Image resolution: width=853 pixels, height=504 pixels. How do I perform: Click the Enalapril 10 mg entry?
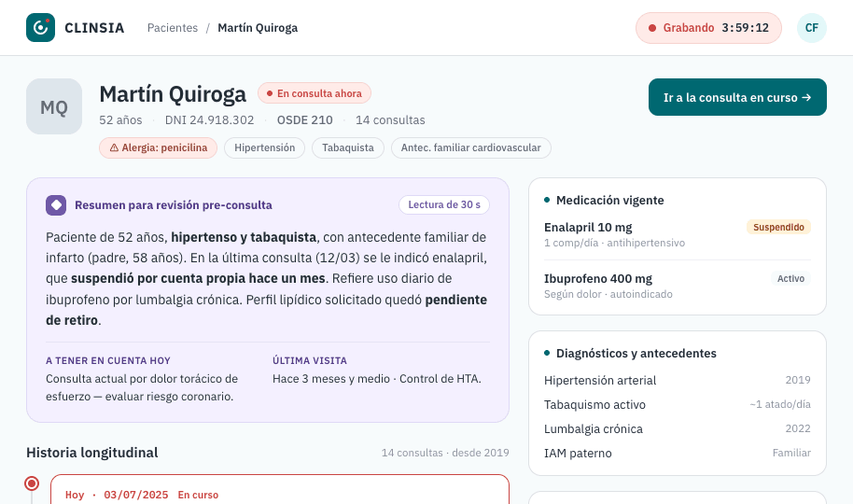[678, 234]
